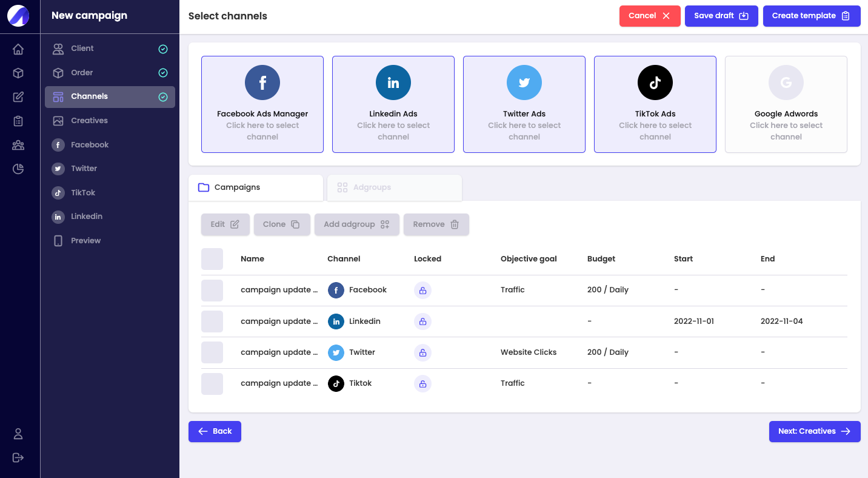This screenshot has height=478, width=868.
Task: Click the Facebook row campaign name
Action: (279, 290)
